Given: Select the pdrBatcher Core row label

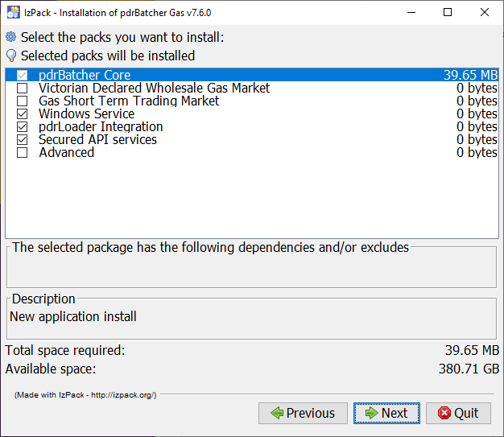Looking at the screenshot, I should click(85, 75).
